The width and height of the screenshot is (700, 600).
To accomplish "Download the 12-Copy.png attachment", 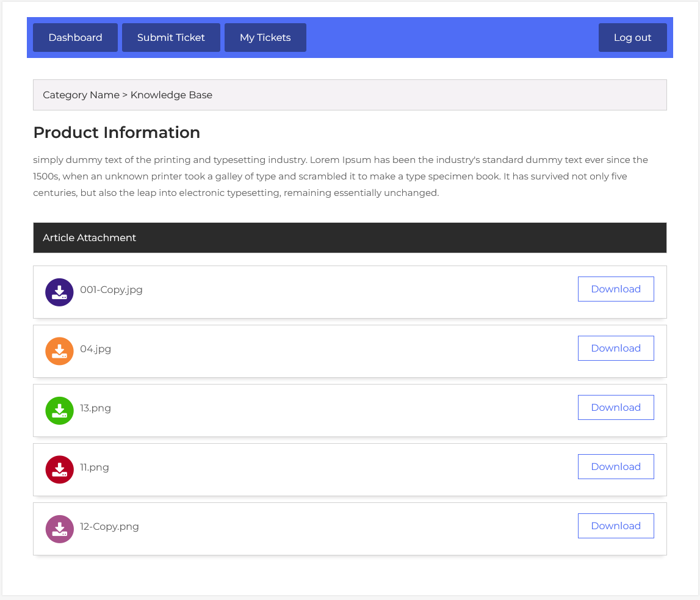I will pyautogui.click(x=615, y=526).
